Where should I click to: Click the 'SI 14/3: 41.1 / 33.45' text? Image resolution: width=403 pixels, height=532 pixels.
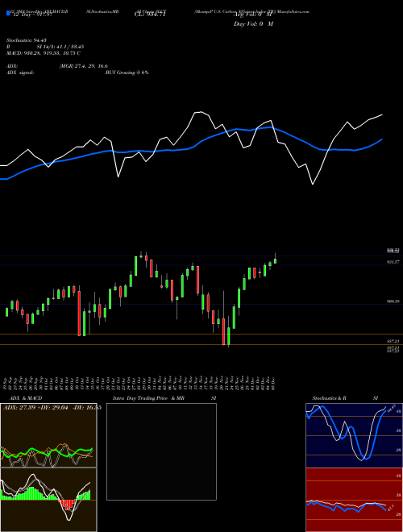60,47
